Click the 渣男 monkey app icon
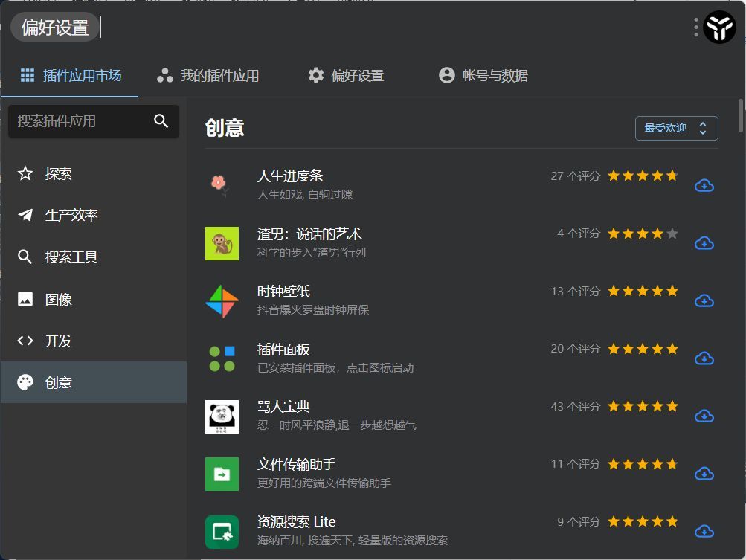Image resolution: width=746 pixels, height=560 pixels. coord(222,244)
